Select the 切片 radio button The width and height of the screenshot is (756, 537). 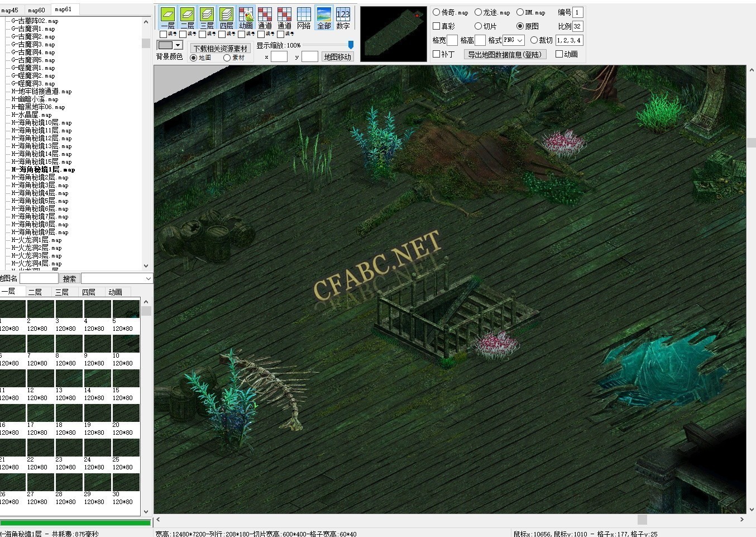coord(479,26)
